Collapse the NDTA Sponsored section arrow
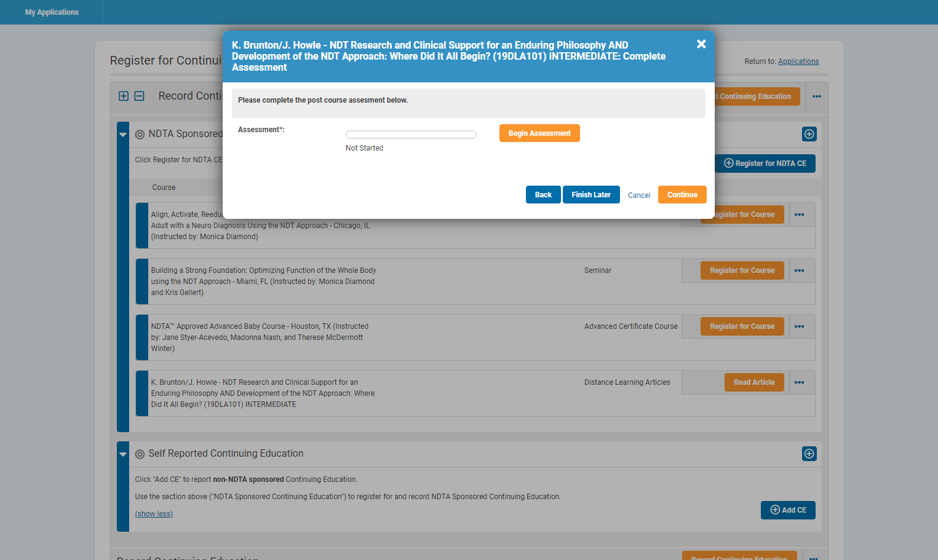938x560 pixels. pyautogui.click(x=123, y=135)
